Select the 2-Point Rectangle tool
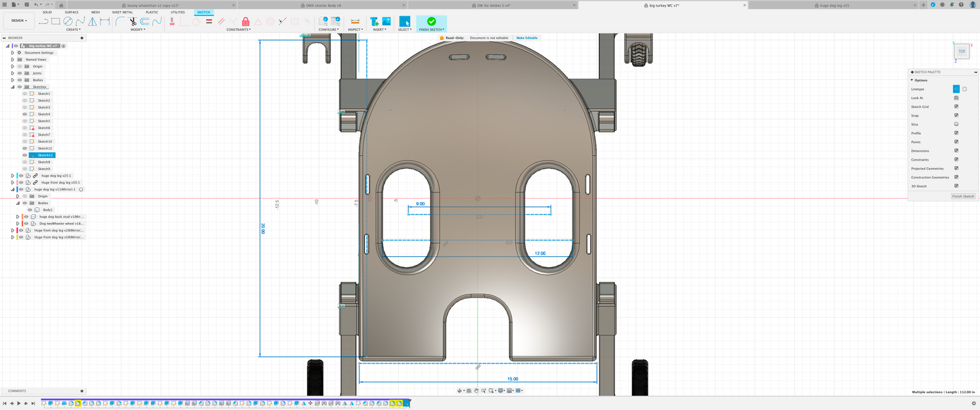The height and width of the screenshot is (410, 980). coord(56,22)
